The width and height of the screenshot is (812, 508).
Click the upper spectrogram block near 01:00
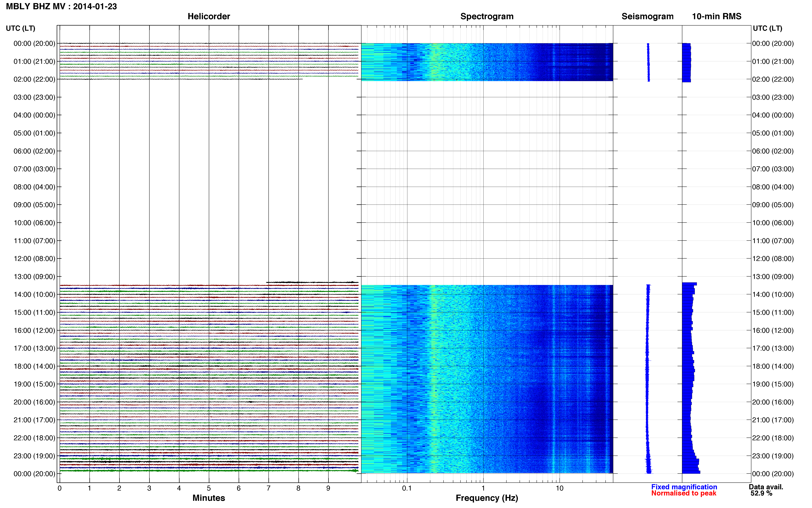487,62
